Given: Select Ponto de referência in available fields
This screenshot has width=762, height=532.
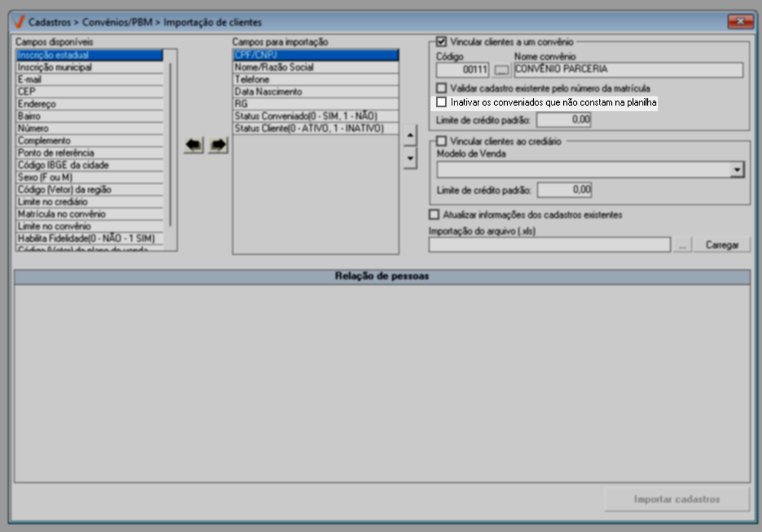Looking at the screenshot, I should coord(89,153).
